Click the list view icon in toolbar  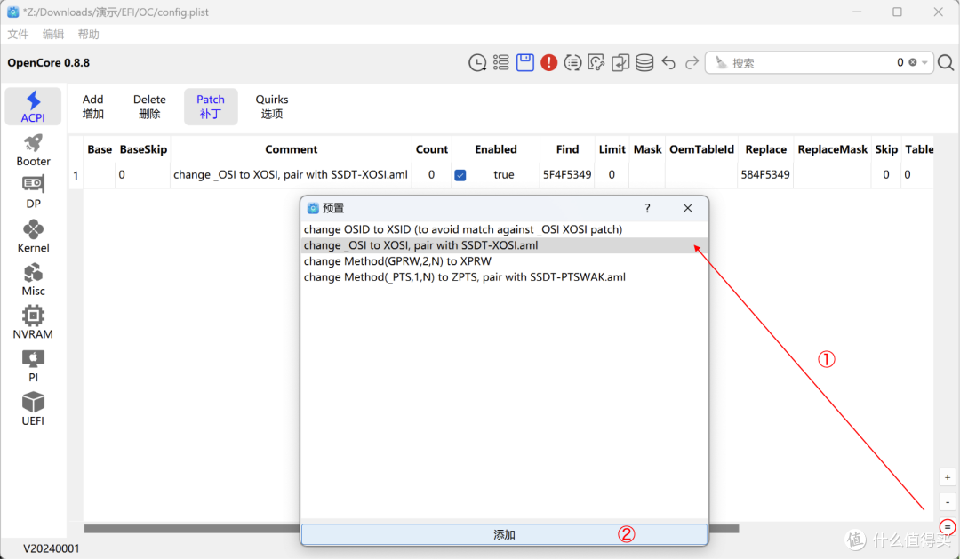pos(500,62)
